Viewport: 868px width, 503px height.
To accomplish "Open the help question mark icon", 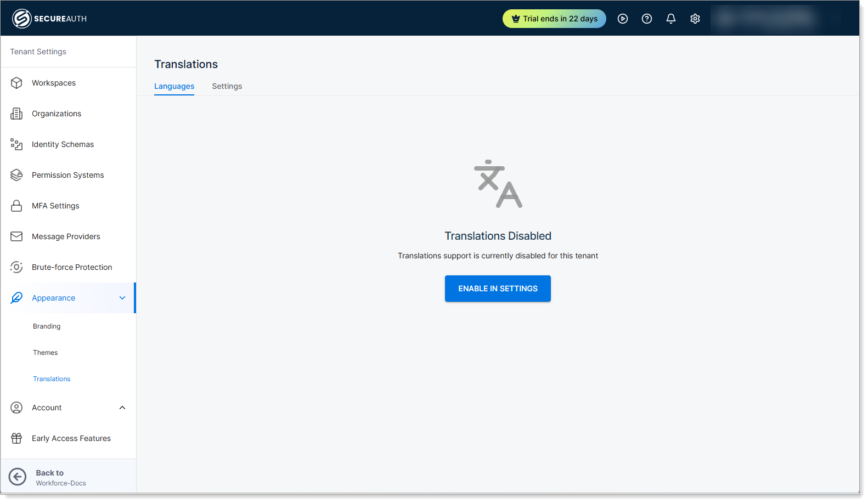I will click(647, 19).
